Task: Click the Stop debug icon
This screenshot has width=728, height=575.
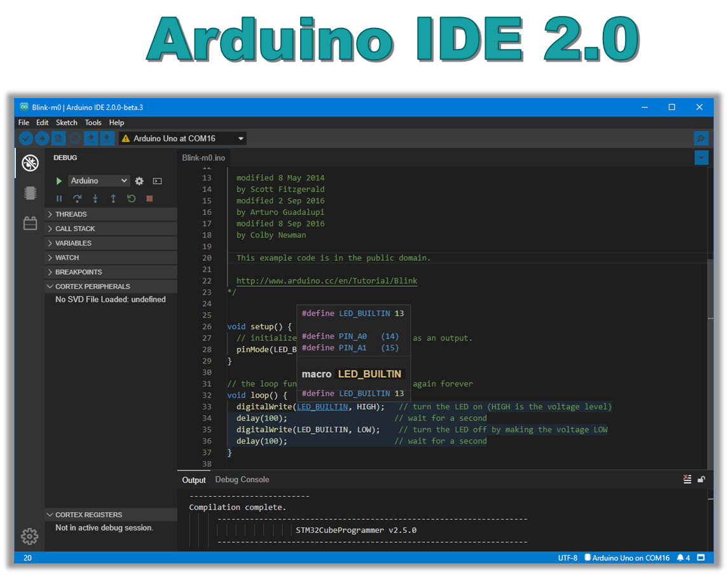Action: [x=149, y=198]
